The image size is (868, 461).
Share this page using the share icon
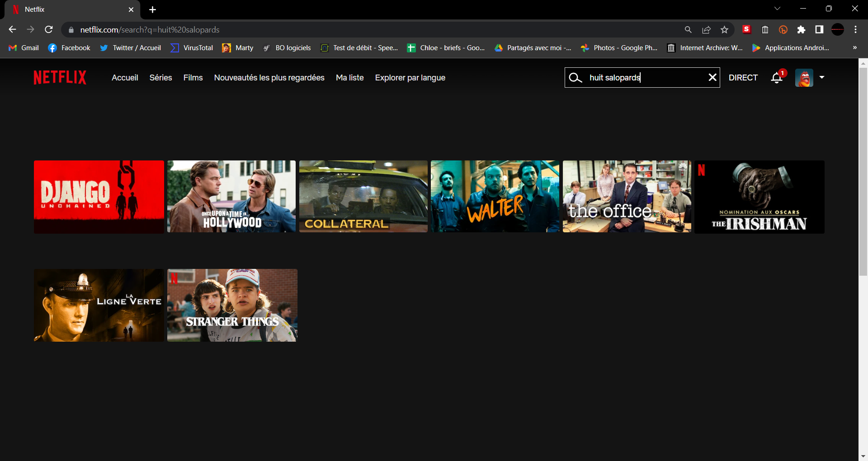706,30
